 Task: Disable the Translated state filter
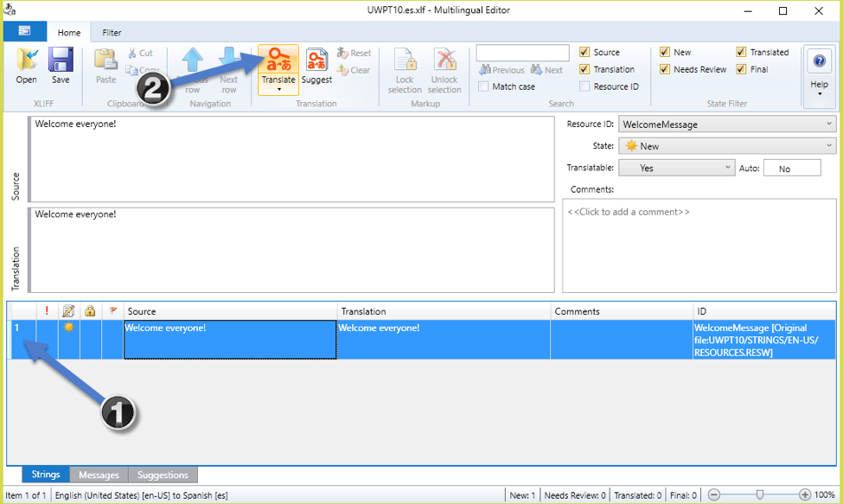click(742, 52)
